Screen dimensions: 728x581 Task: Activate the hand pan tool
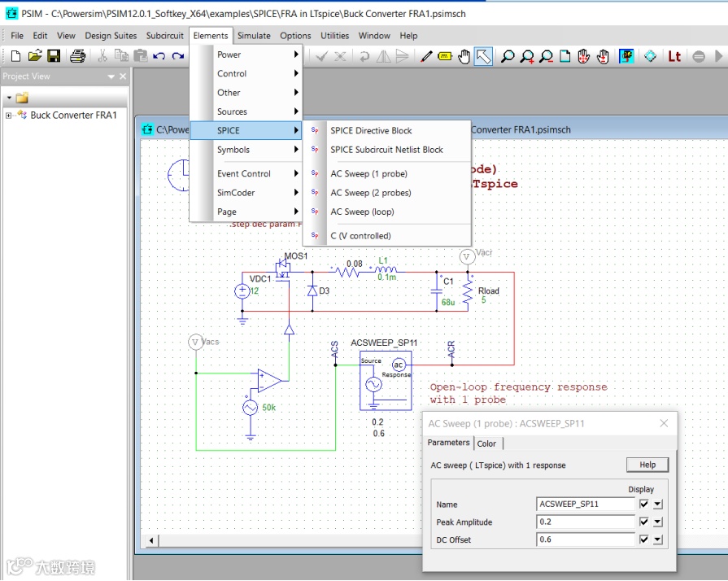point(464,56)
